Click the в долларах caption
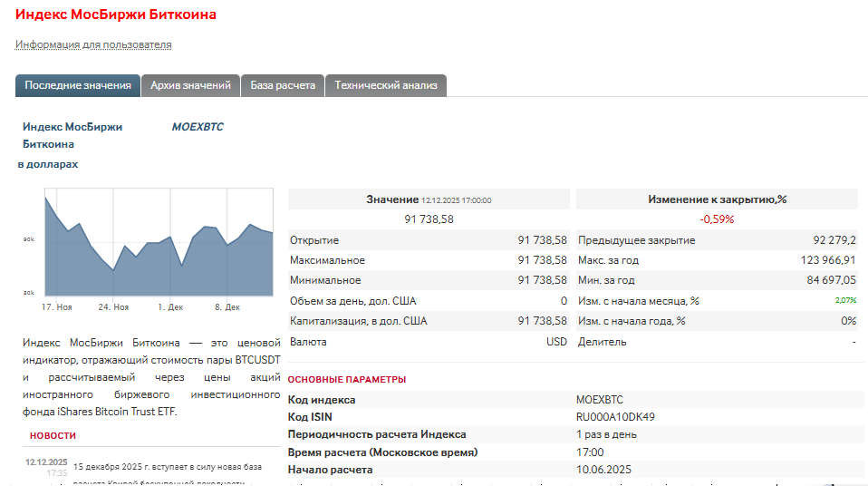868x486 pixels. click(x=48, y=165)
